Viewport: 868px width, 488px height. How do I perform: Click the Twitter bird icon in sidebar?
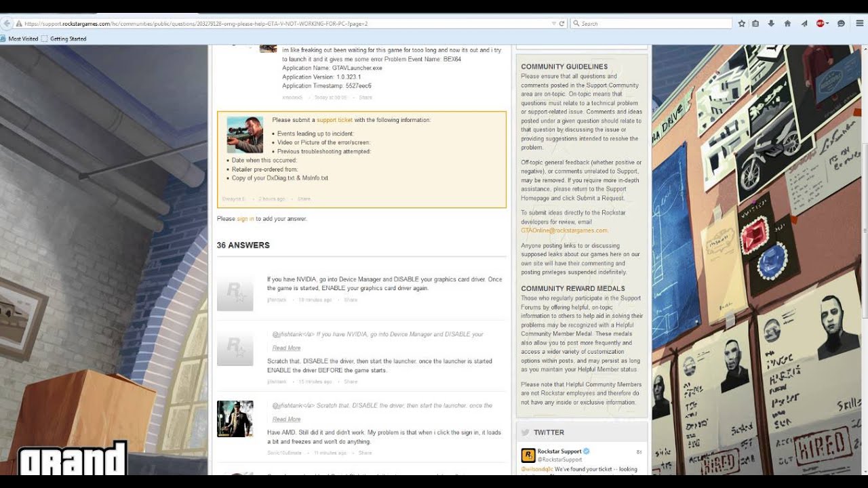click(525, 432)
